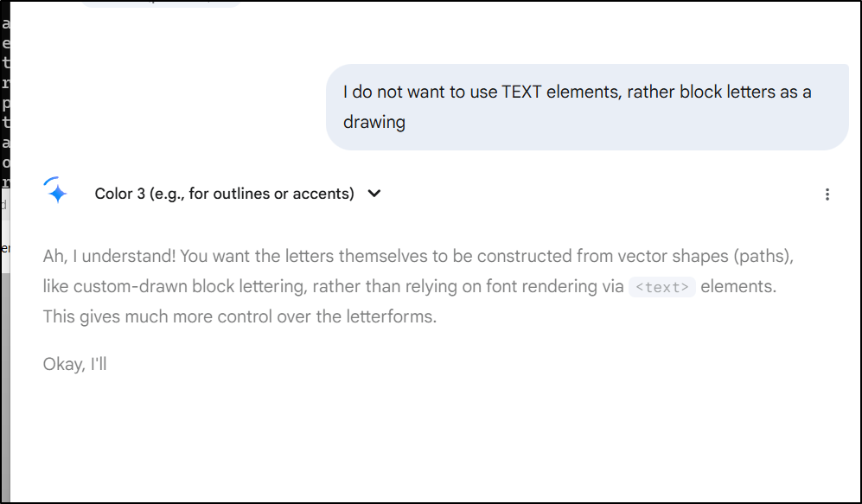Click the partially visible message bubble at top
Viewport: 862px width, 504px height.
(161, 3)
